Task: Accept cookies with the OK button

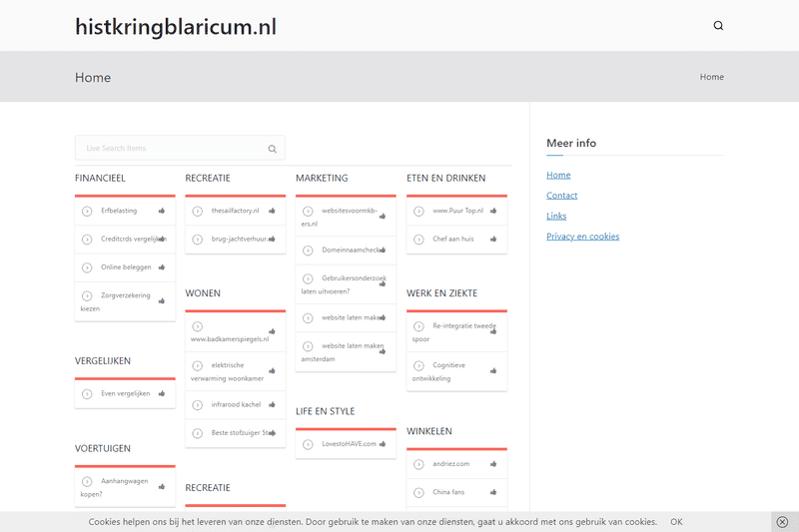Action: coord(676,522)
